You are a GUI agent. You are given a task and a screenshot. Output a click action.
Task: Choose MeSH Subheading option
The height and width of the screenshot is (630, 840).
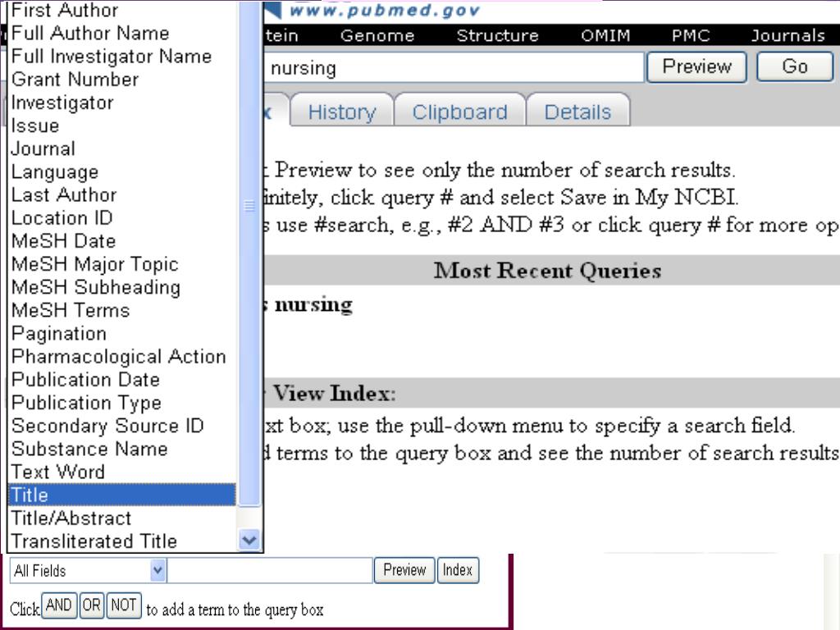122,286
